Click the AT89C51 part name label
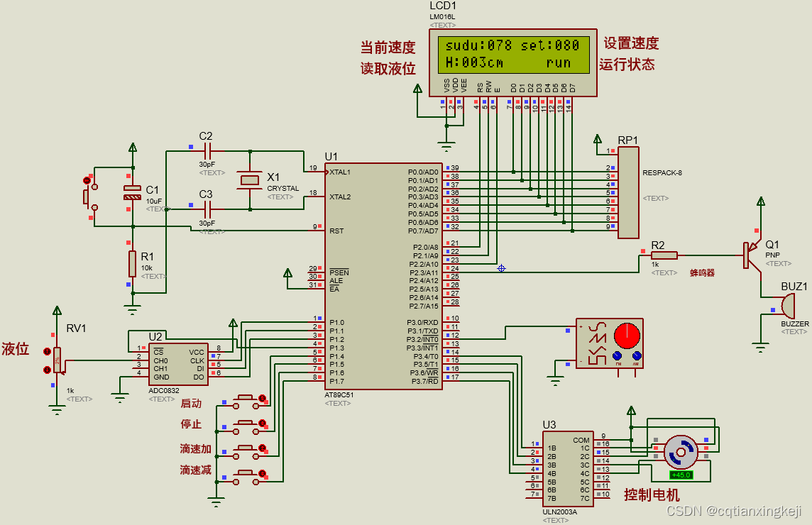The width and height of the screenshot is (812, 525). coord(339,394)
